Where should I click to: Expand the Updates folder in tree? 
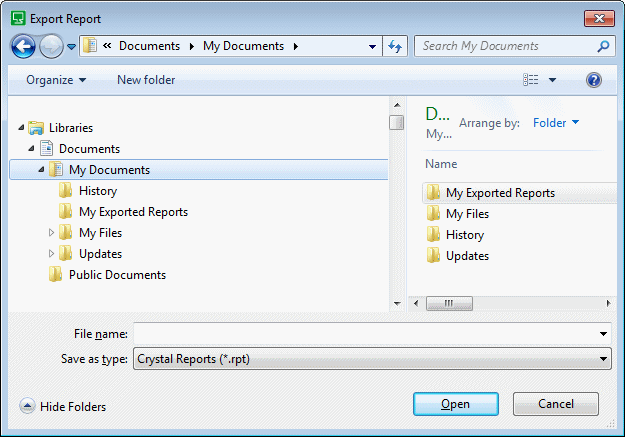[x=52, y=254]
